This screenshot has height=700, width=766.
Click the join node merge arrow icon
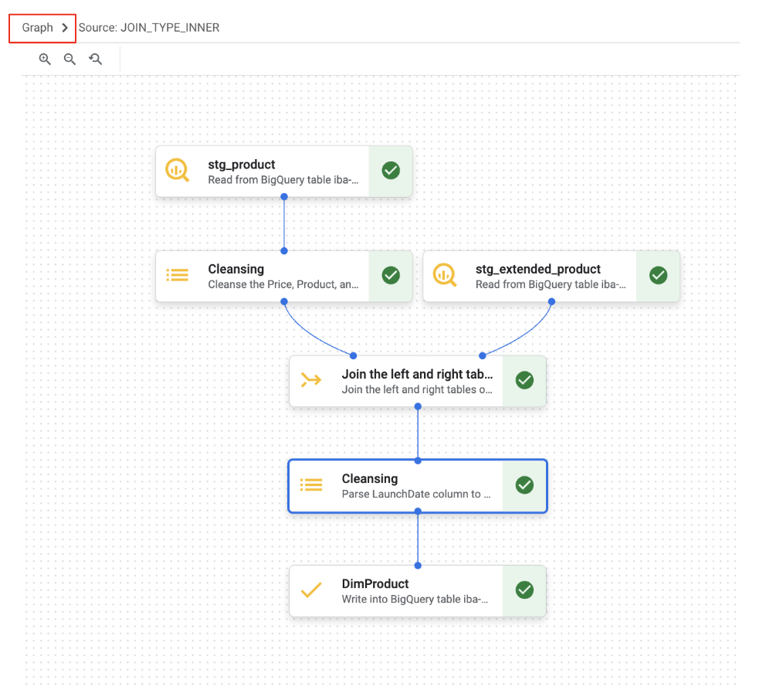[311, 380]
